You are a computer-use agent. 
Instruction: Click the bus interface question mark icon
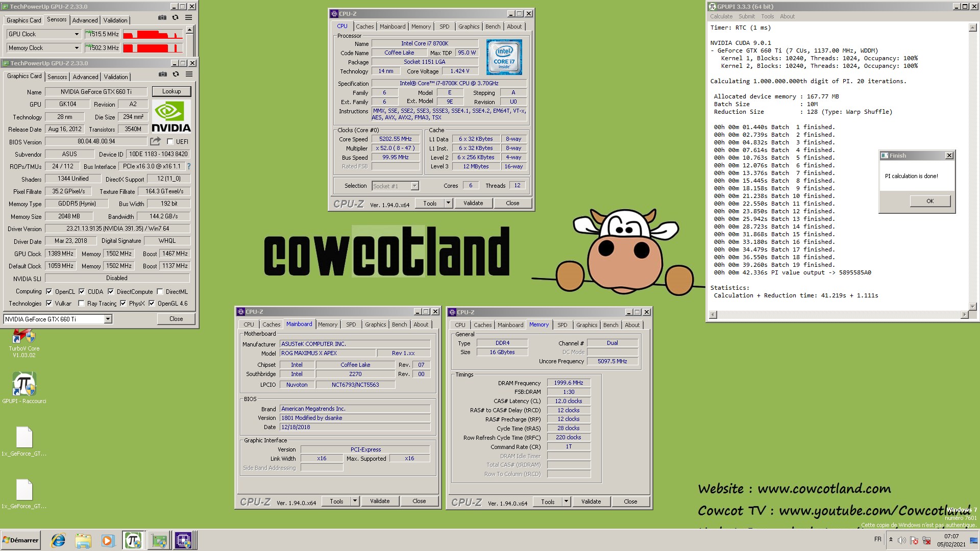click(189, 166)
